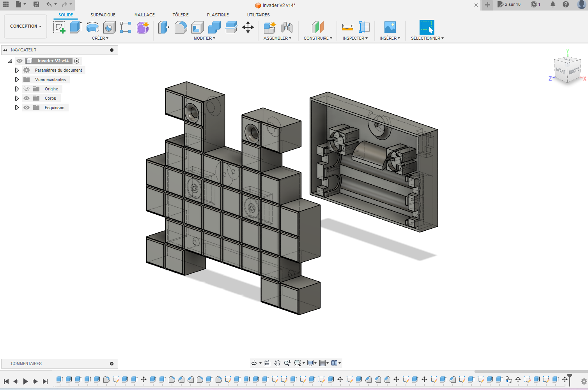Image resolution: width=588 pixels, height=390 pixels.
Task: Select the Offset Face tool
Action: tap(231, 27)
